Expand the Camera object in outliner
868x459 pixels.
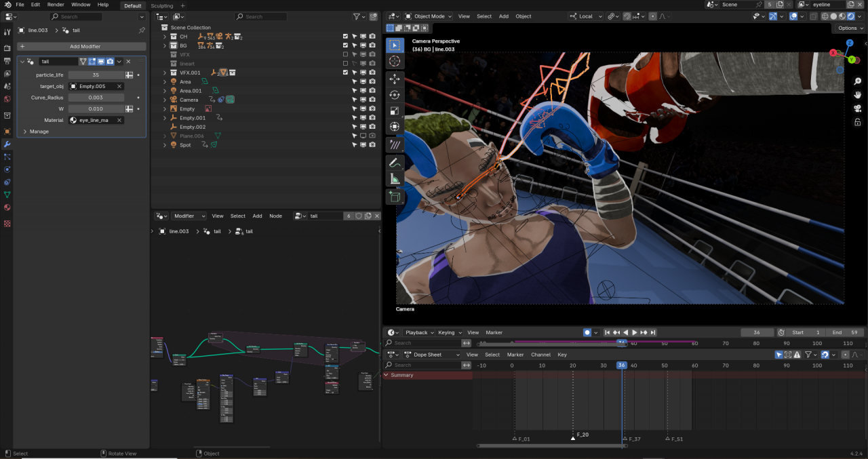(x=165, y=100)
